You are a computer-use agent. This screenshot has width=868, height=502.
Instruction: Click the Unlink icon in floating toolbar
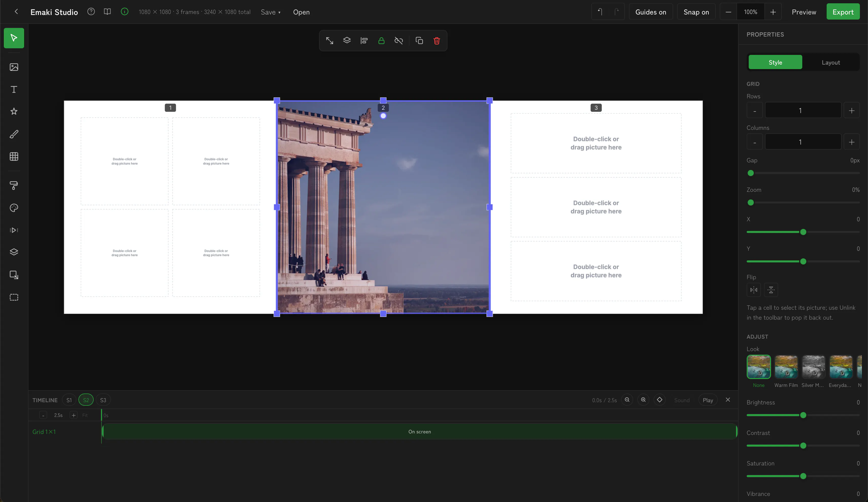398,41
